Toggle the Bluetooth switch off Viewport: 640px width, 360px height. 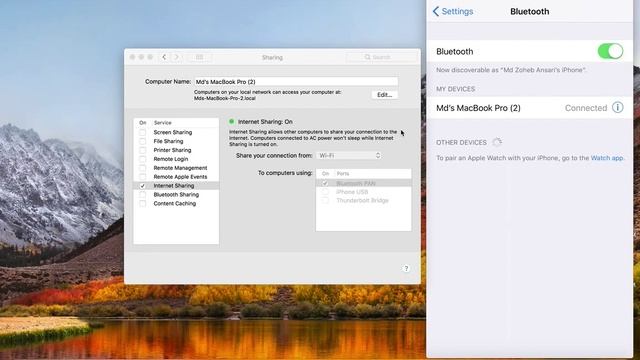point(610,51)
